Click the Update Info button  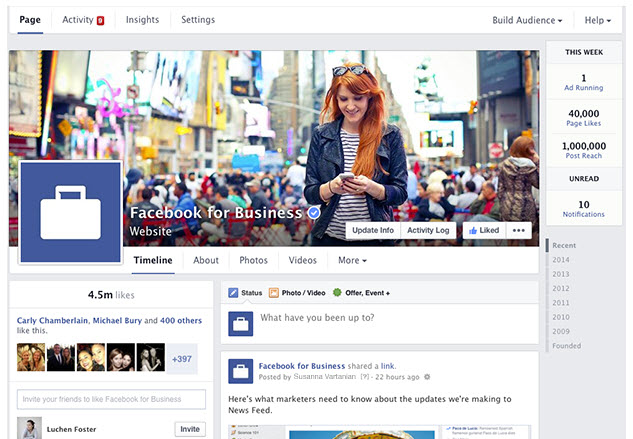click(x=373, y=230)
